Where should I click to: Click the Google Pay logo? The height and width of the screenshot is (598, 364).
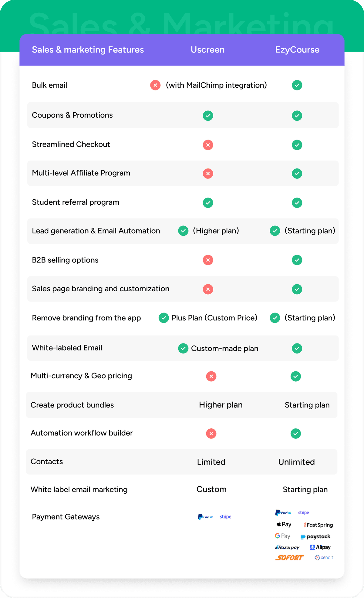pyautogui.click(x=282, y=536)
